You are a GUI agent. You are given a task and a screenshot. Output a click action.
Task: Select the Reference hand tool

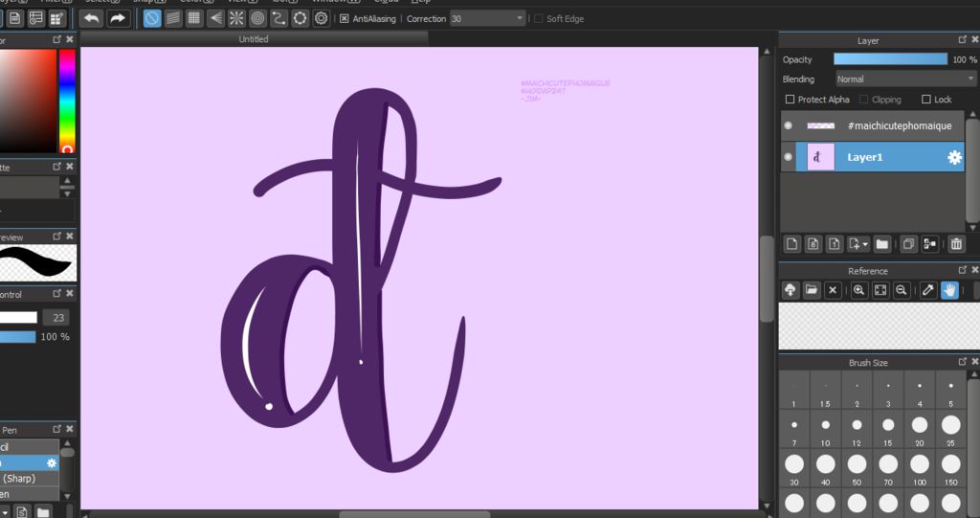949,290
